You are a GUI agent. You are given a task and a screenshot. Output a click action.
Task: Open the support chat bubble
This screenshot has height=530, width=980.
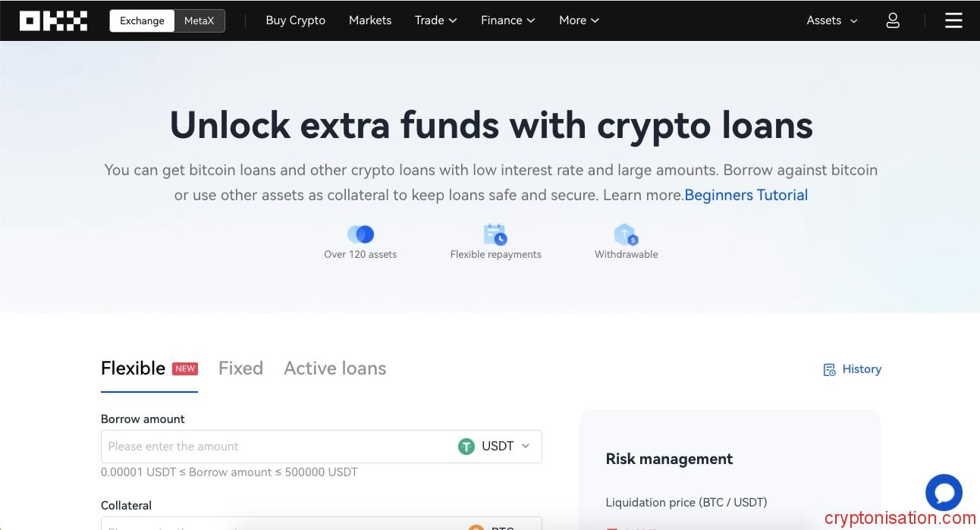[944, 492]
